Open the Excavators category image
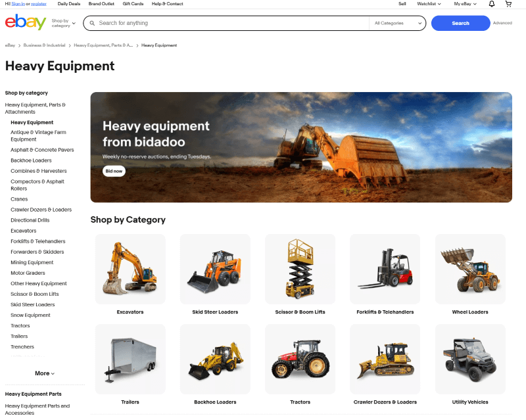Image resolution: width=526 pixels, height=420 pixels. [130, 269]
